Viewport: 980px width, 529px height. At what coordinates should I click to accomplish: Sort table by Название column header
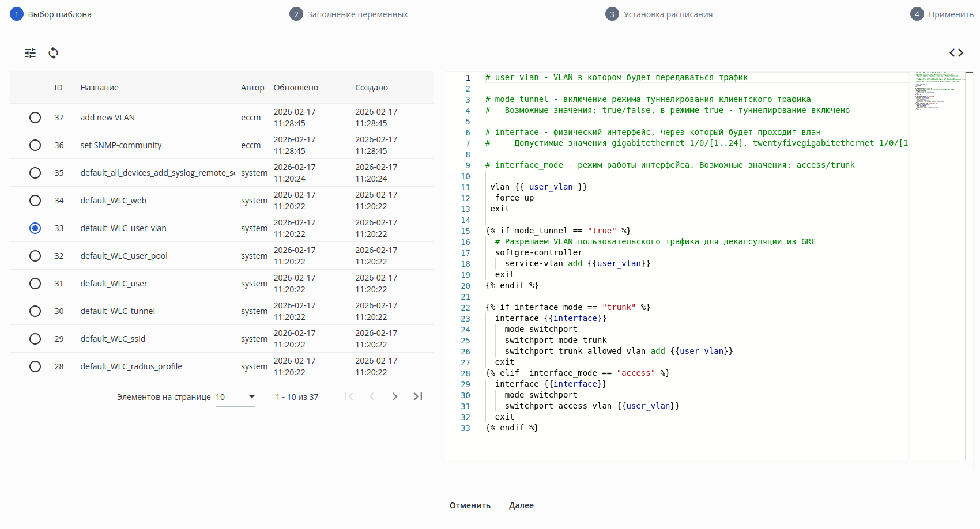tap(99, 88)
